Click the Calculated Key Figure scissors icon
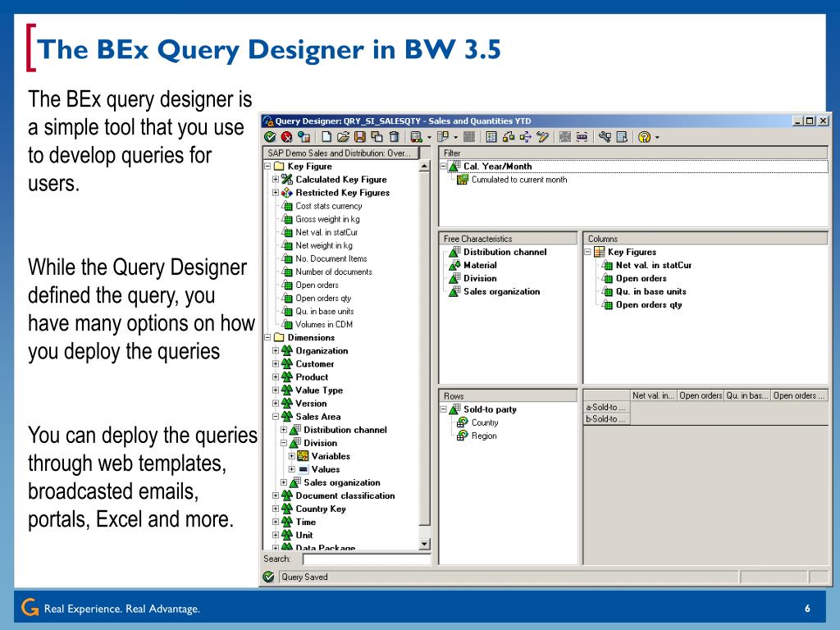This screenshot has width=840, height=630. (x=287, y=180)
